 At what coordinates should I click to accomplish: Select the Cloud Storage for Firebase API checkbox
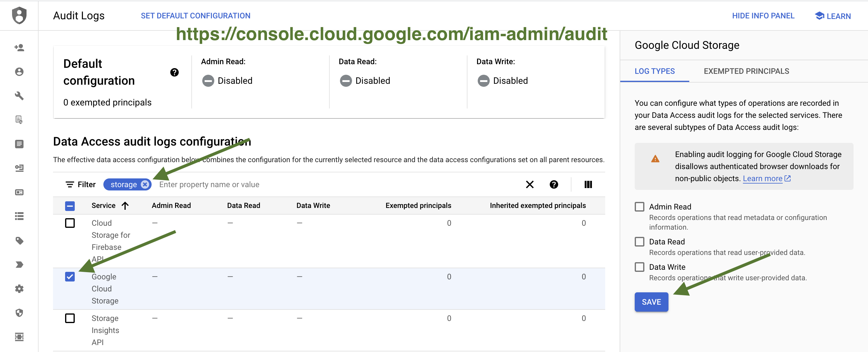(70, 223)
